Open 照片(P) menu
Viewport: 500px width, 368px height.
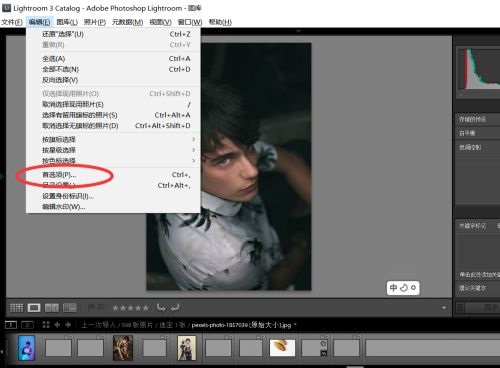point(95,22)
